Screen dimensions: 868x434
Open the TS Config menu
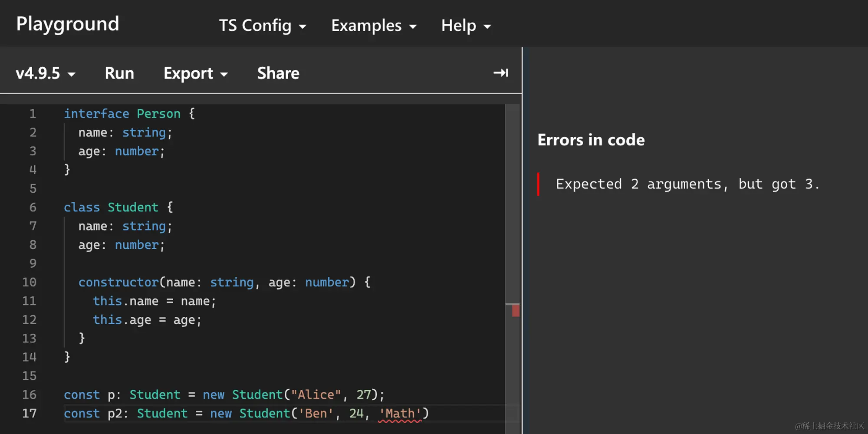262,26
